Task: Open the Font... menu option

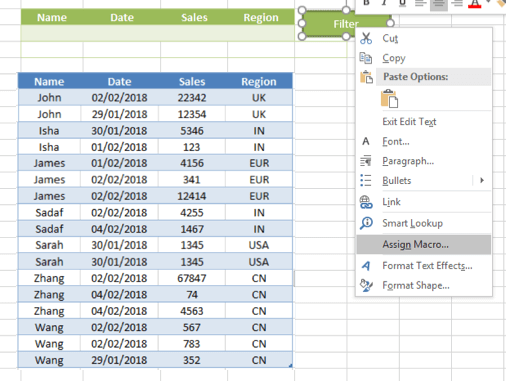Action: [396, 142]
